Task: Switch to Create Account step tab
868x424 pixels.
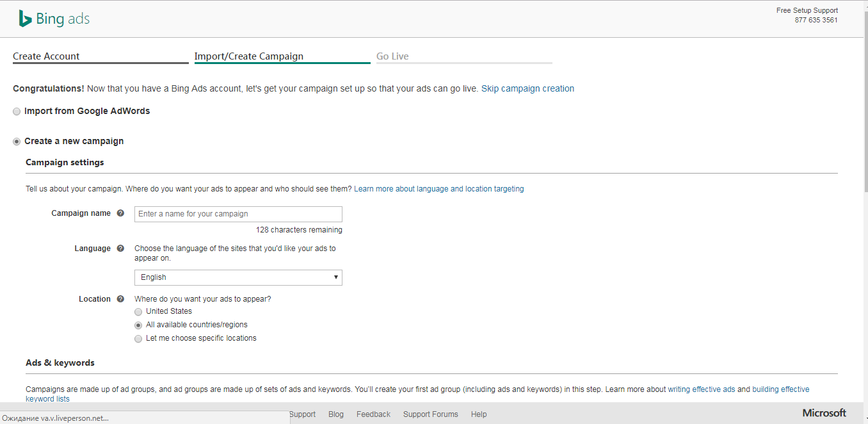Action: pyautogui.click(x=46, y=56)
